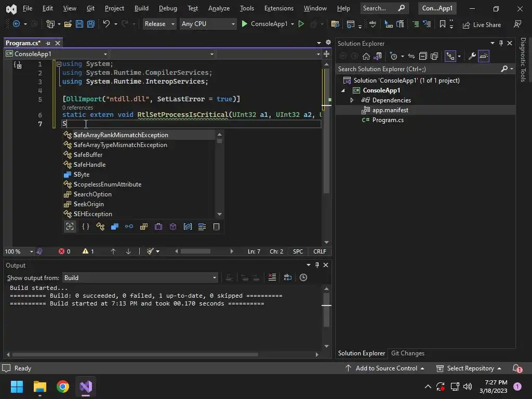
Task: Open the Any CPU platform dropdown
Action: (x=208, y=24)
